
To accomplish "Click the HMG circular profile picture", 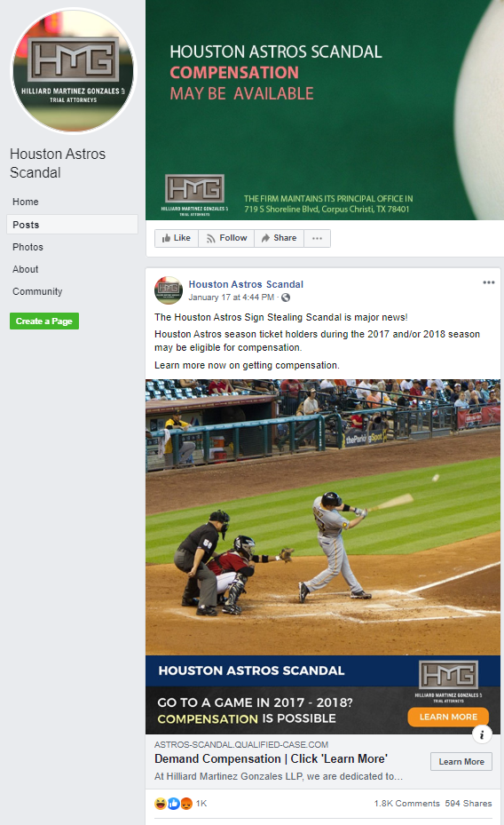I will (73, 70).
